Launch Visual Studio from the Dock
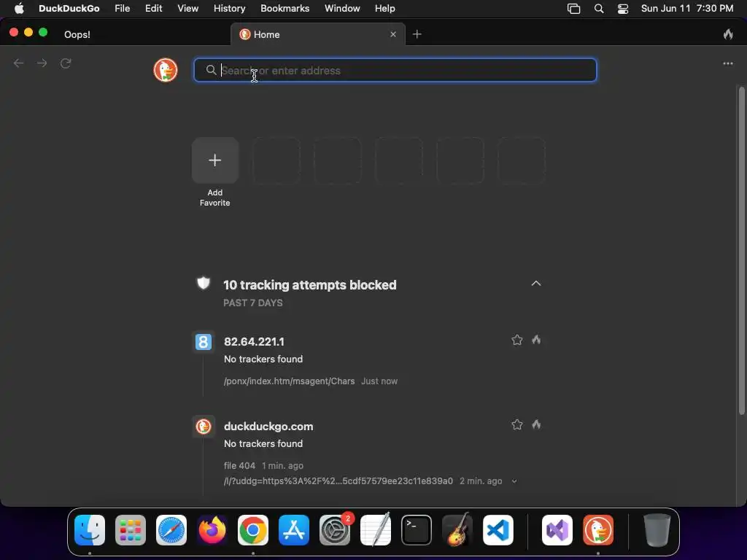This screenshot has width=747, height=560. coord(557,530)
